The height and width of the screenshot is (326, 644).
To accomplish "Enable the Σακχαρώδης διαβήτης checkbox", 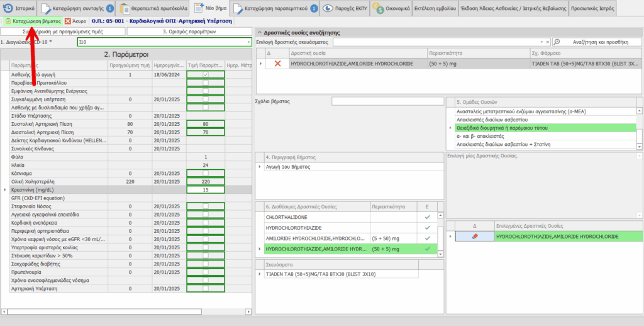I will point(205,263).
